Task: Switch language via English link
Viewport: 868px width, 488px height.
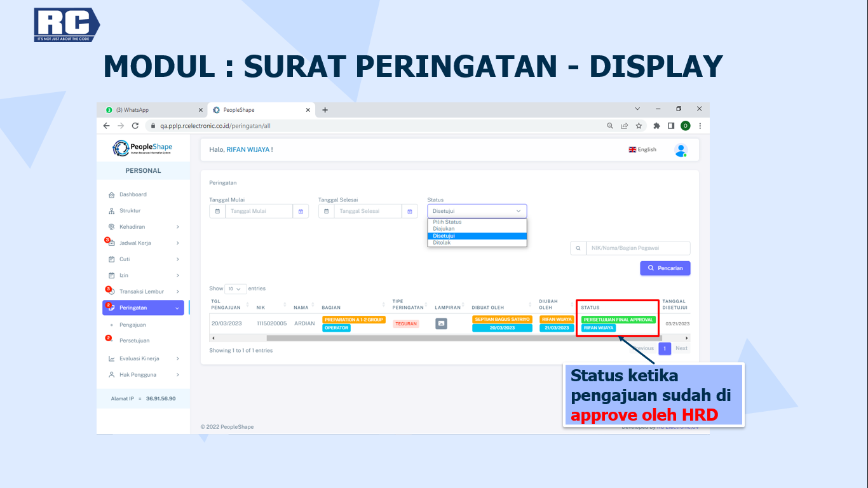Action: pyautogui.click(x=642, y=150)
